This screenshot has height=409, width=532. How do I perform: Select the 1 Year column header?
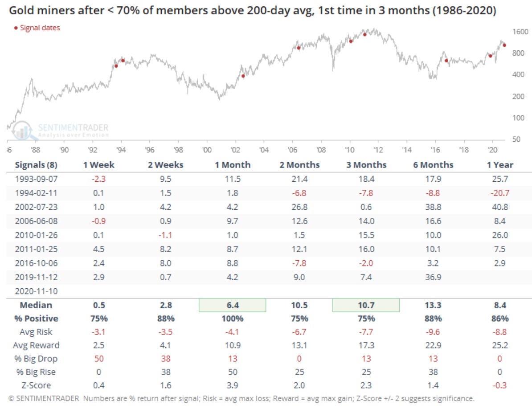click(x=499, y=165)
